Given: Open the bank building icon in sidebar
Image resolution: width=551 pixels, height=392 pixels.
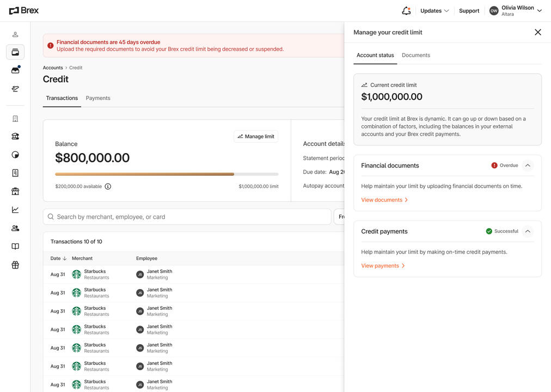Looking at the screenshot, I should coord(15,137).
